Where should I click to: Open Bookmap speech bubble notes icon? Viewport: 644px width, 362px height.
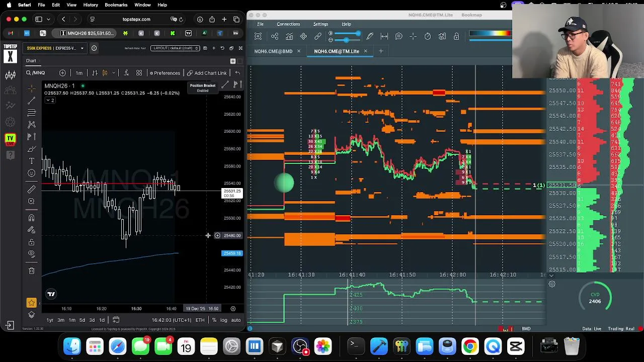(398, 36)
